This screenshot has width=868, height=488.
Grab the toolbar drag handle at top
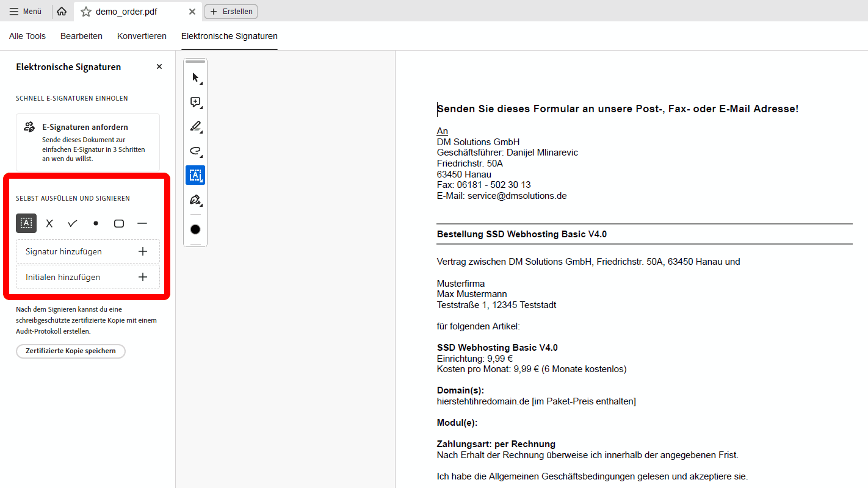[x=195, y=62]
